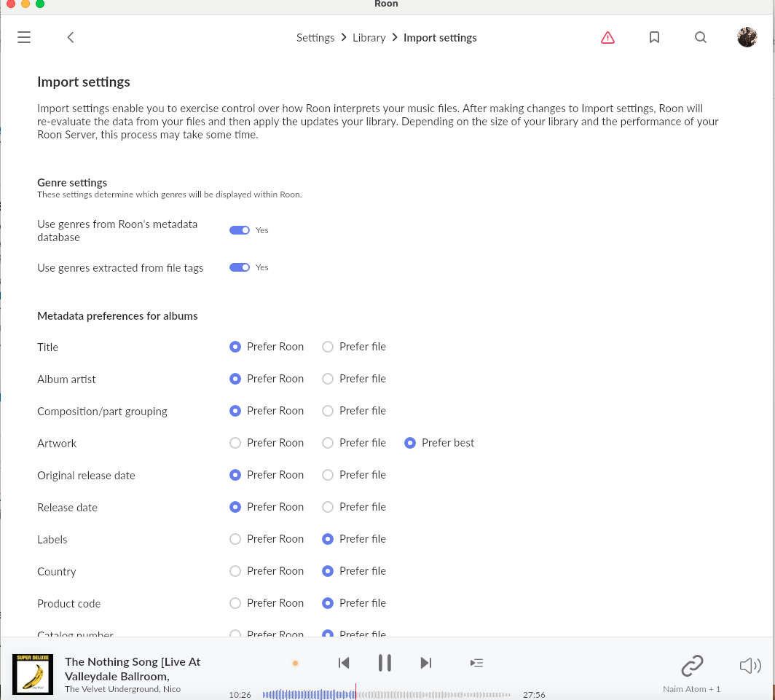Open bookmarks icon in header
The height and width of the screenshot is (700, 775).
click(x=654, y=37)
